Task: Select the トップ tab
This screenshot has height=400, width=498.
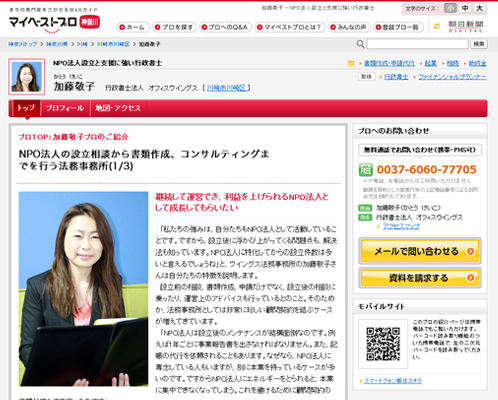Action: click(x=26, y=108)
